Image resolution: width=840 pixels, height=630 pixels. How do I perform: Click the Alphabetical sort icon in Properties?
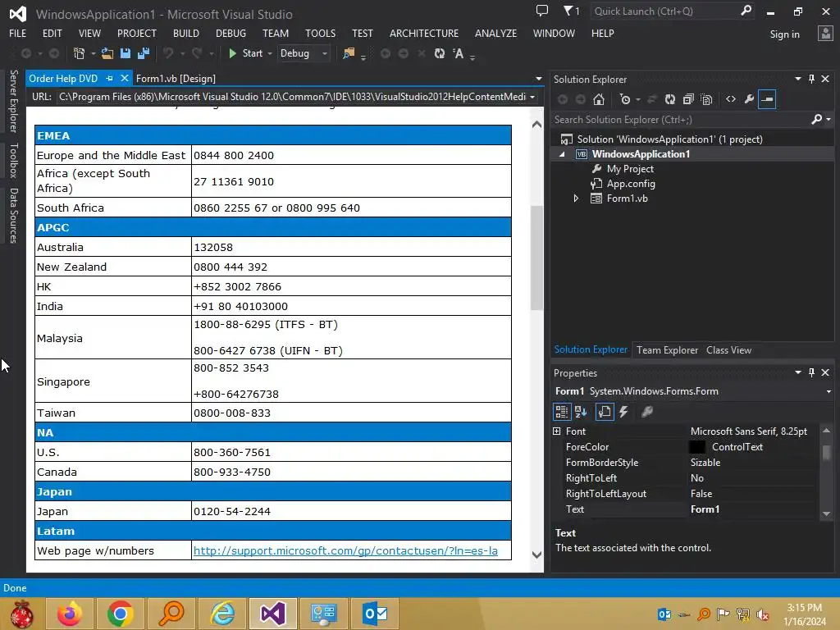tap(581, 412)
